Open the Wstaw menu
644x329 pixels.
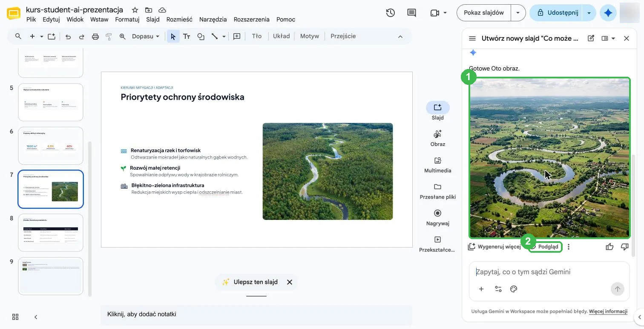(x=99, y=19)
